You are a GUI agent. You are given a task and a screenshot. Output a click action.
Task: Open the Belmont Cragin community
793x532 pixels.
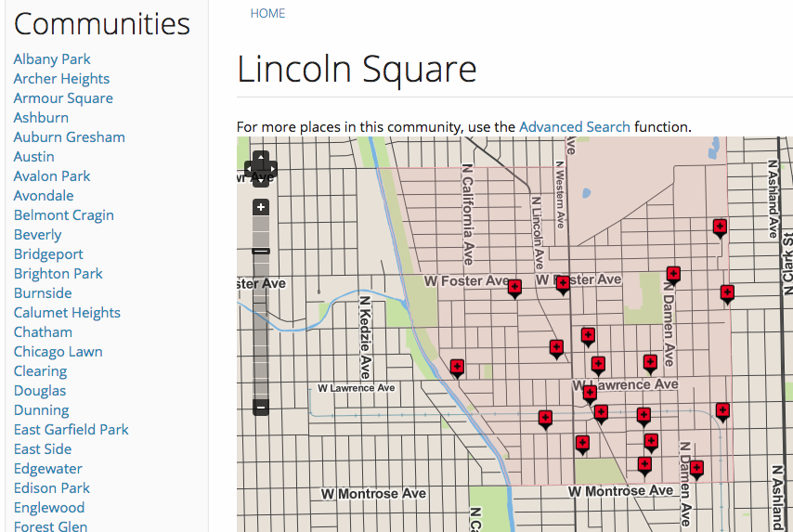click(64, 215)
